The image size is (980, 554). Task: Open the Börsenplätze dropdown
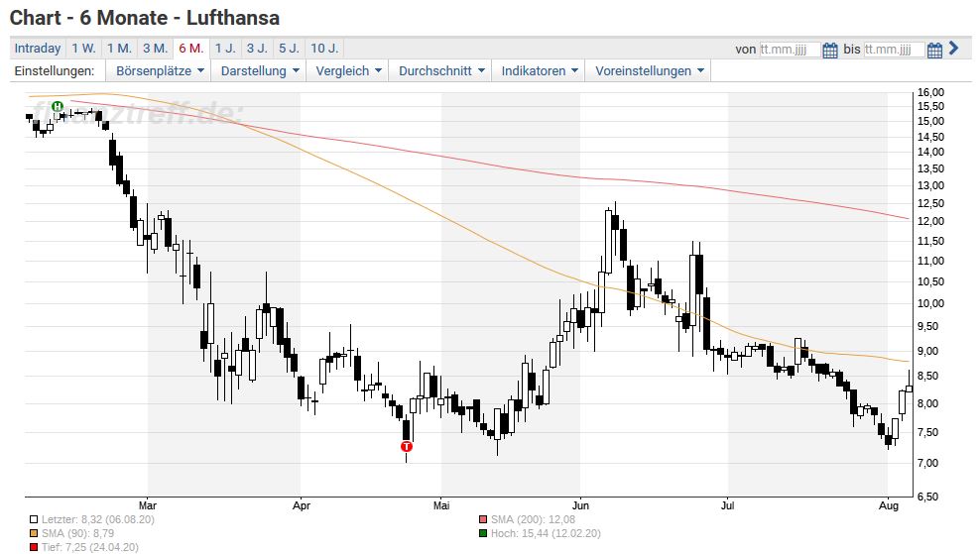pos(160,71)
